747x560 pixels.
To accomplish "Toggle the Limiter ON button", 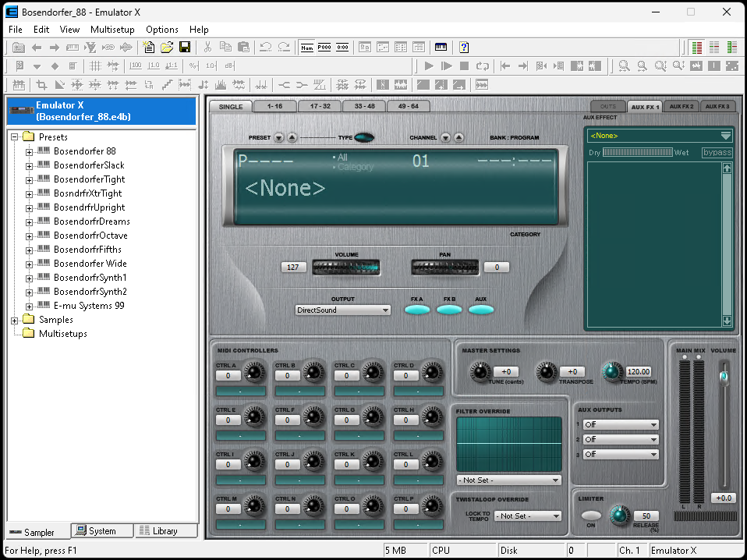I will point(591,516).
